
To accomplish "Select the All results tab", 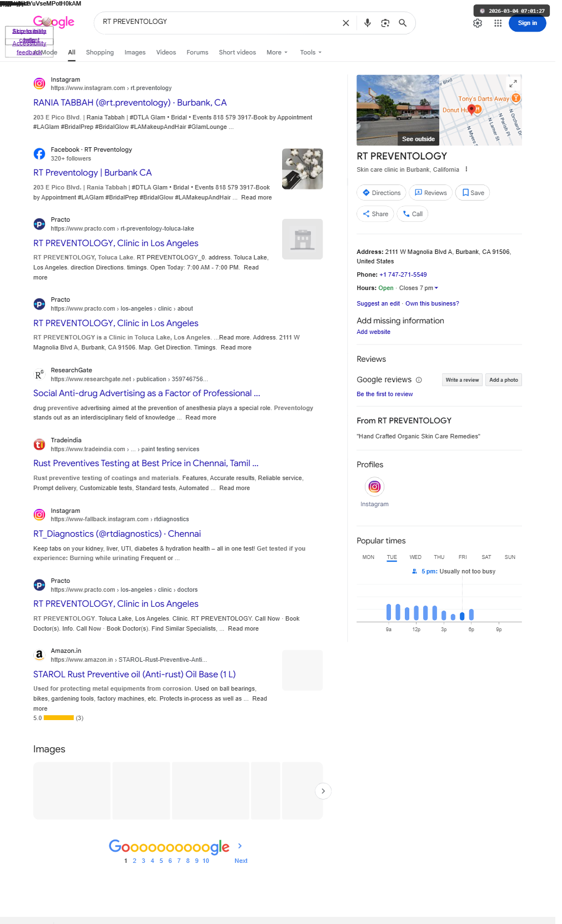I will tap(72, 52).
